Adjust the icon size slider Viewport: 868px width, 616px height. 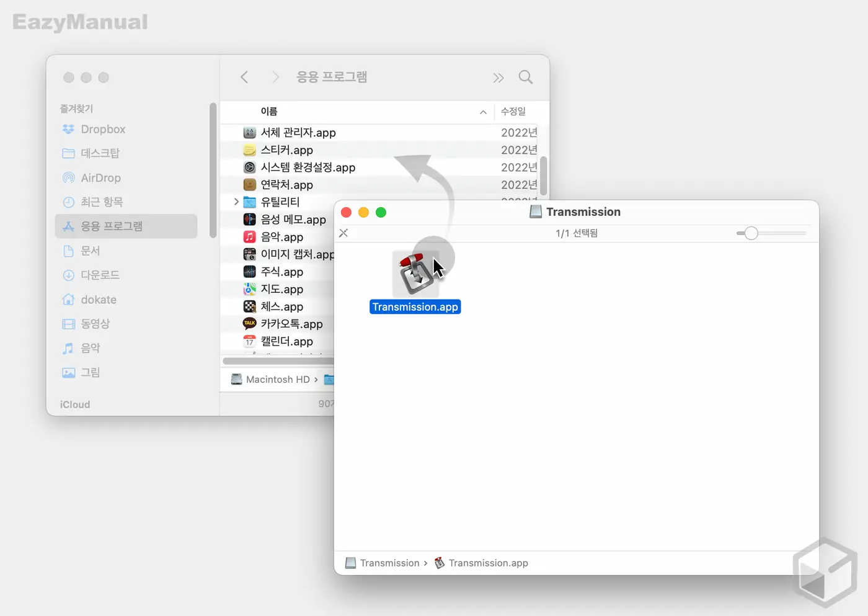pyautogui.click(x=751, y=233)
